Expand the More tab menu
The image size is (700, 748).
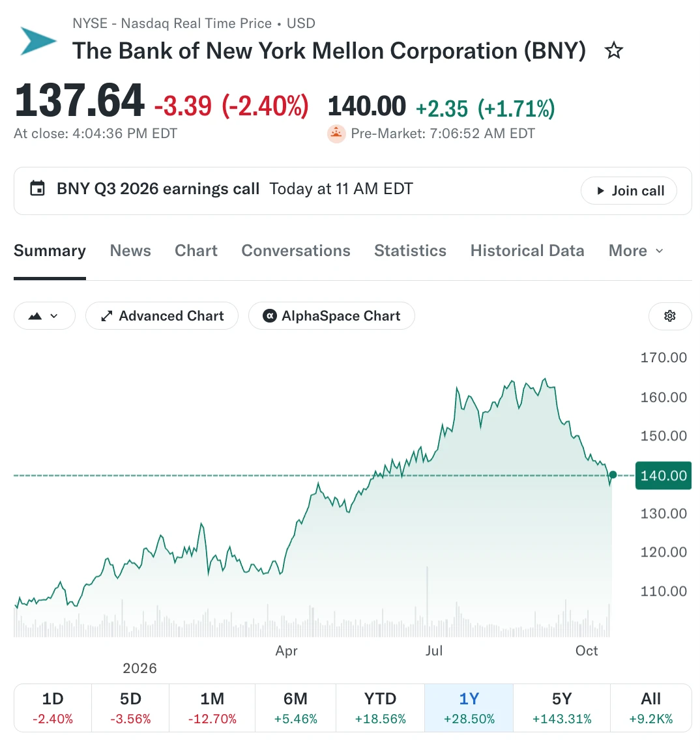pyautogui.click(x=635, y=250)
